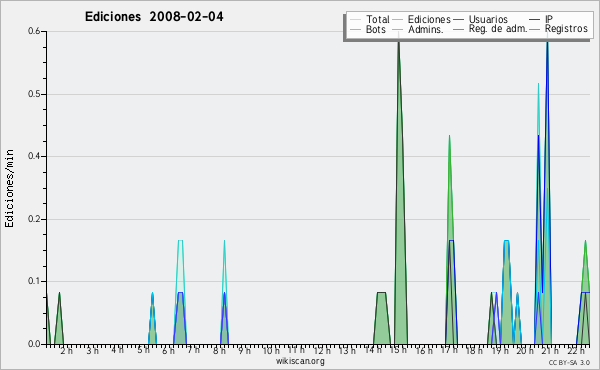The image size is (600, 370).
Task: Select the 21 h tick label
Action: click(551, 350)
